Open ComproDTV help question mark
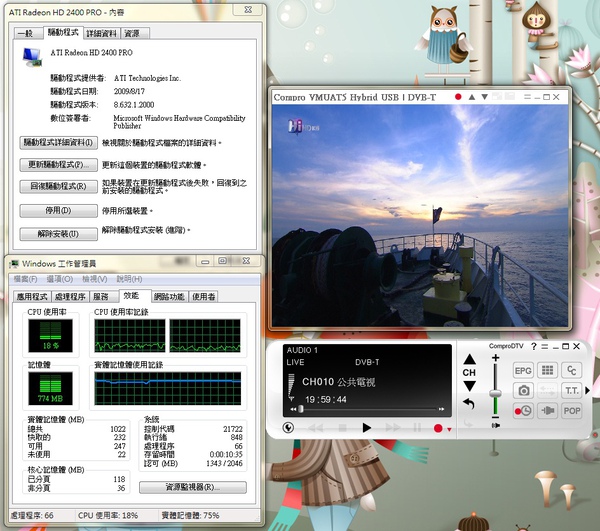Viewport: 600px width, 531px height. [534, 347]
